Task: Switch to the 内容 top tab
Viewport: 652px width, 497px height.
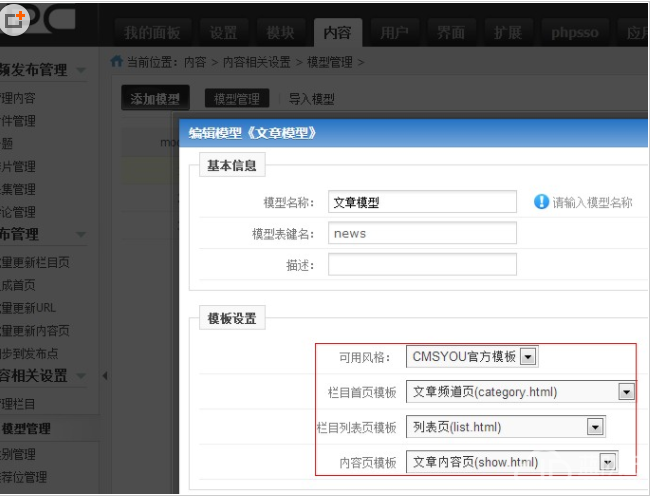Action: click(x=337, y=32)
